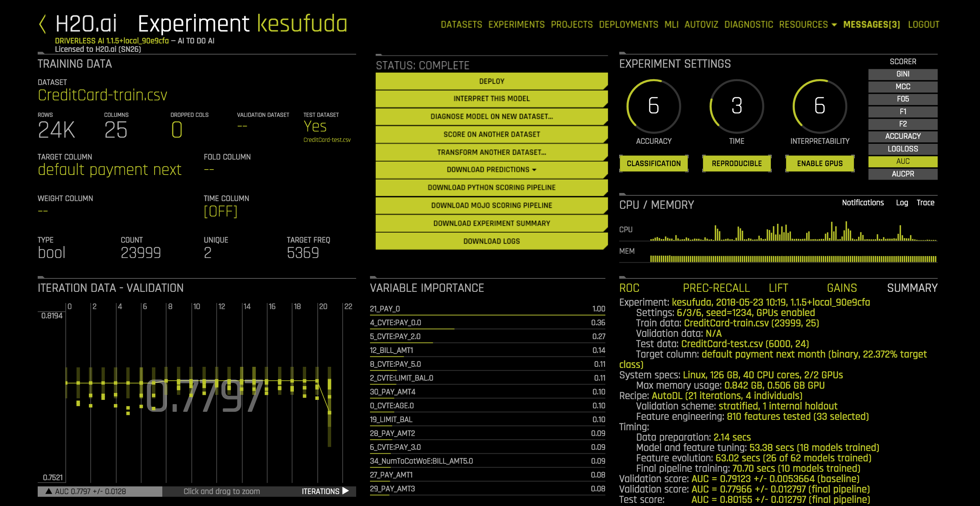Click TRANSFORM ANOTHER DATASET
The width and height of the screenshot is (980, 506).
[x=492, y=152]
